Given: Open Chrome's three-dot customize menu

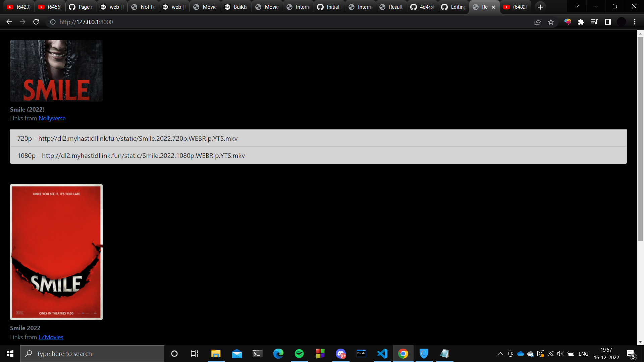Looking at the screenshot, I should pyautogui.click(x=634, y=22).
